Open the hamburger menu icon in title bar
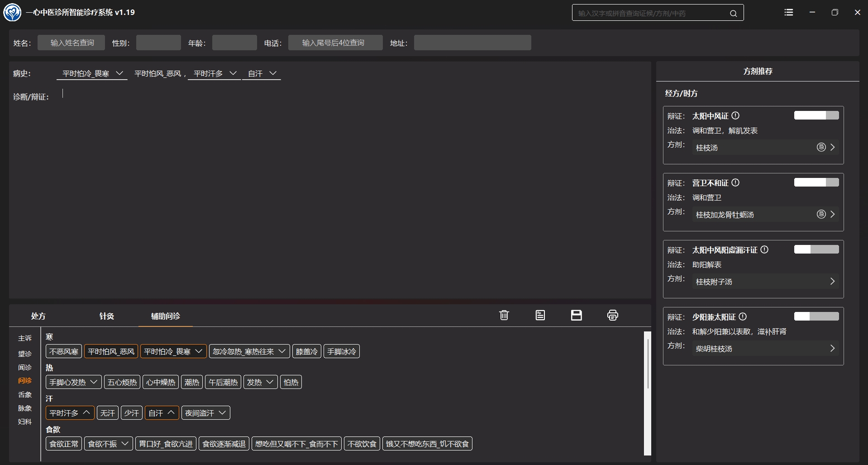Screen dimensions: 868x465 789,13
